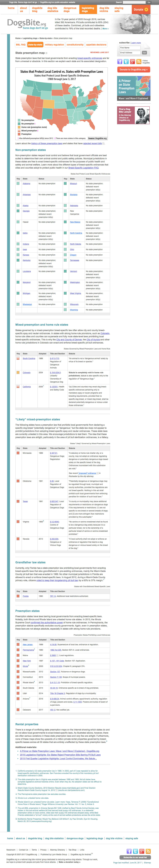Click the Donate to DogsBite.org button
The width and height of the screenshot is (159, 868).
point(134,69)
